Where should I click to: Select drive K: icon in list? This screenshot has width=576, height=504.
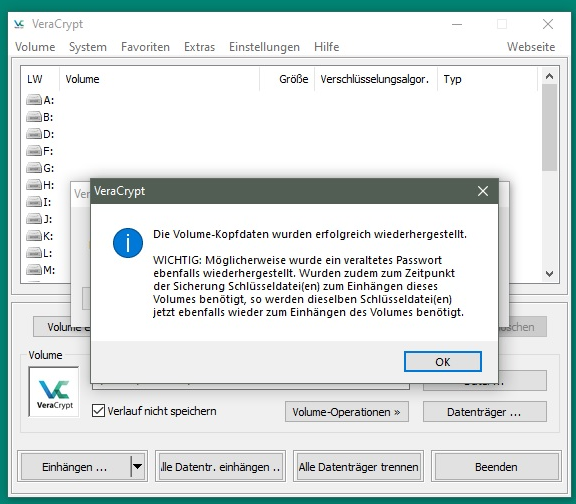pos(34,236)
